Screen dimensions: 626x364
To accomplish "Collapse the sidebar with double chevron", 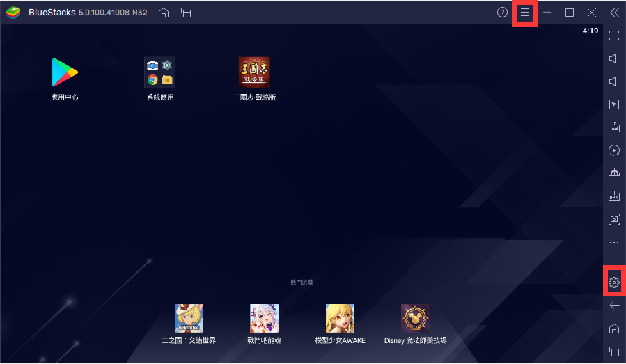I will (x=614, y=13).
